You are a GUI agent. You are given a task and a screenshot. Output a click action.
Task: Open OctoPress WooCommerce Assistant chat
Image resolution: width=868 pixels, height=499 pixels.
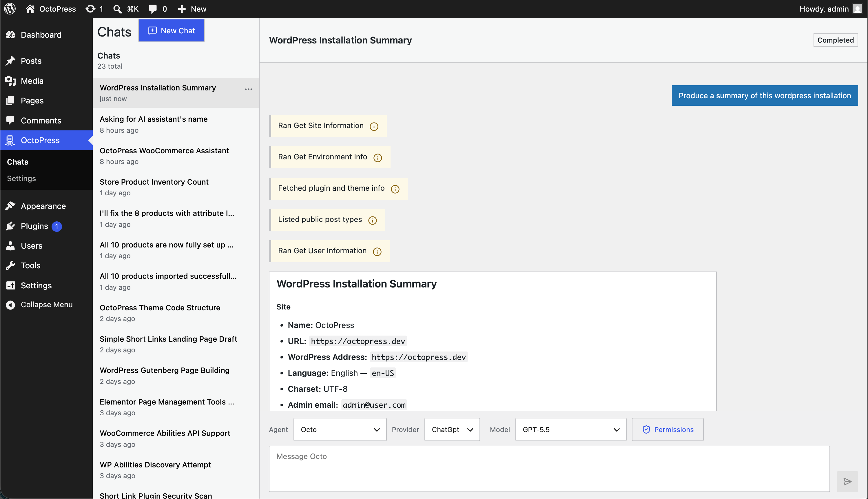(176, 156)
